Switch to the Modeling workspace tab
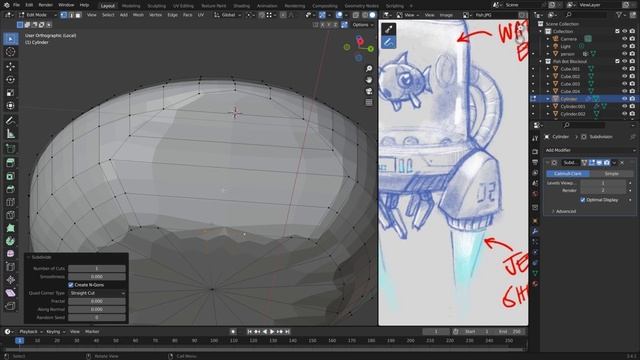The image size is (640, 360). coord(131,6)
